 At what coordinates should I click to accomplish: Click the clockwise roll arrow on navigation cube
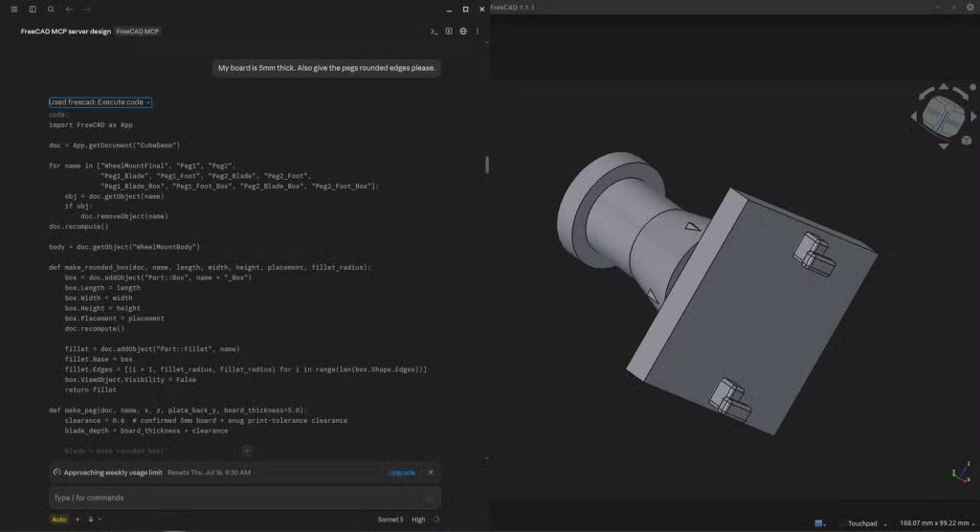(x=962, y=94)
